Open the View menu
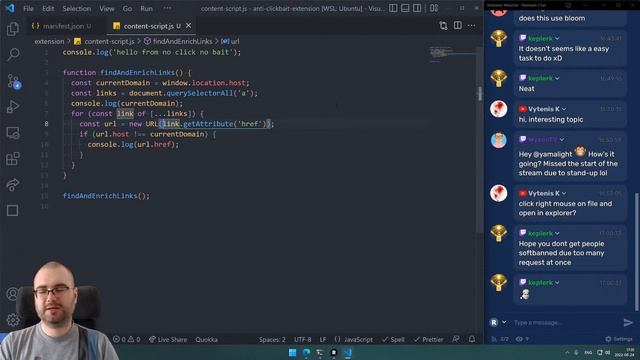Screen dimensions: 640x360 (x=107, y=8)
